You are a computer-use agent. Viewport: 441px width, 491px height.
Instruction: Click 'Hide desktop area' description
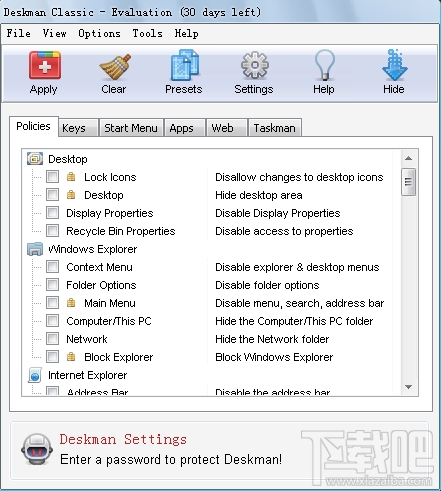click(x=259, y=195)
